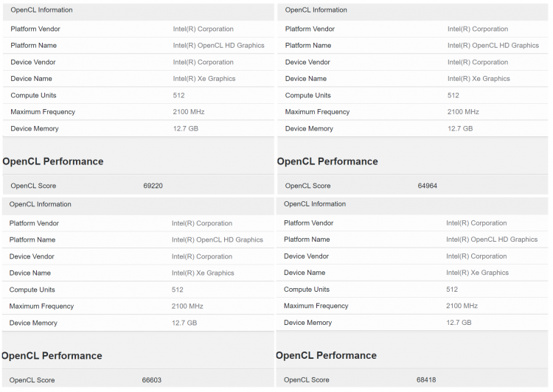
Task: Select the OpenCL Performance heading above score 69220
Action: point(53,161)
